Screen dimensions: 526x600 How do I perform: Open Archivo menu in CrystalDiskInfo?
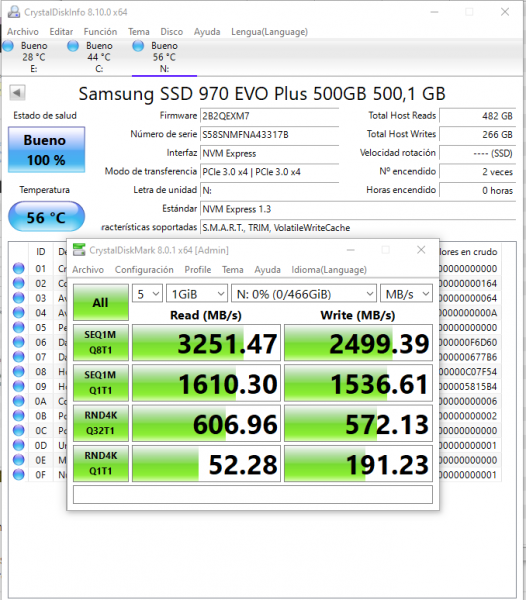click(23, 31)
